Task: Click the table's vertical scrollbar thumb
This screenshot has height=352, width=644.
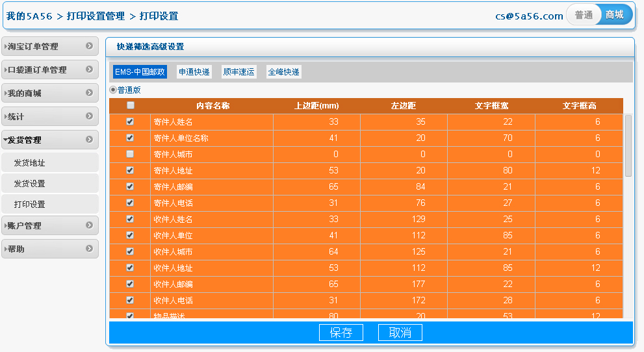Action: (628, 145)
